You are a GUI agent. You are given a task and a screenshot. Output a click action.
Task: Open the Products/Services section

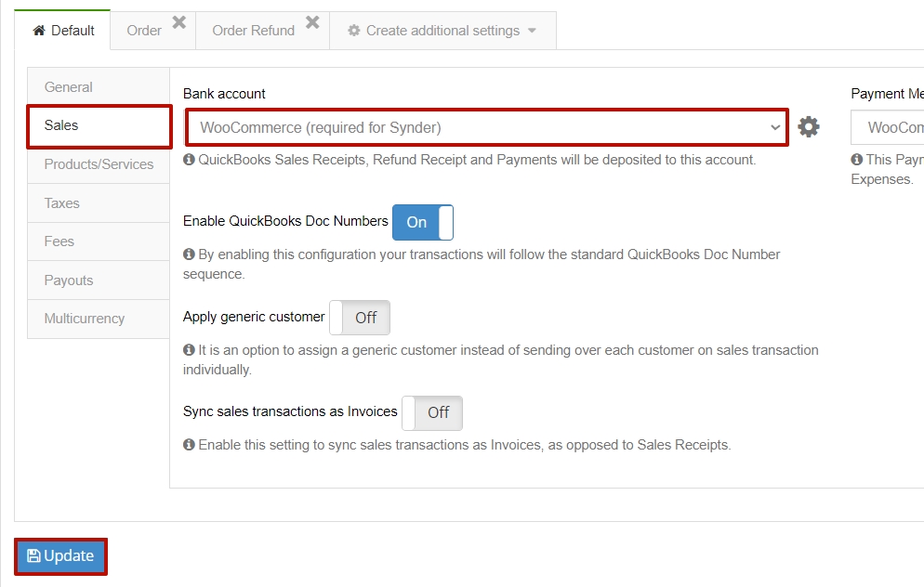[99, 164]
